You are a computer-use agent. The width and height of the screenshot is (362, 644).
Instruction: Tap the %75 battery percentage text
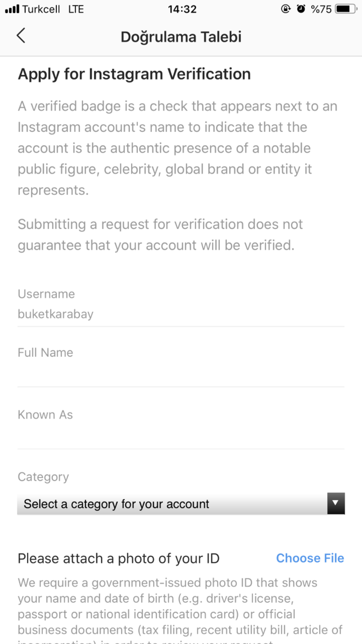(321, 9)
